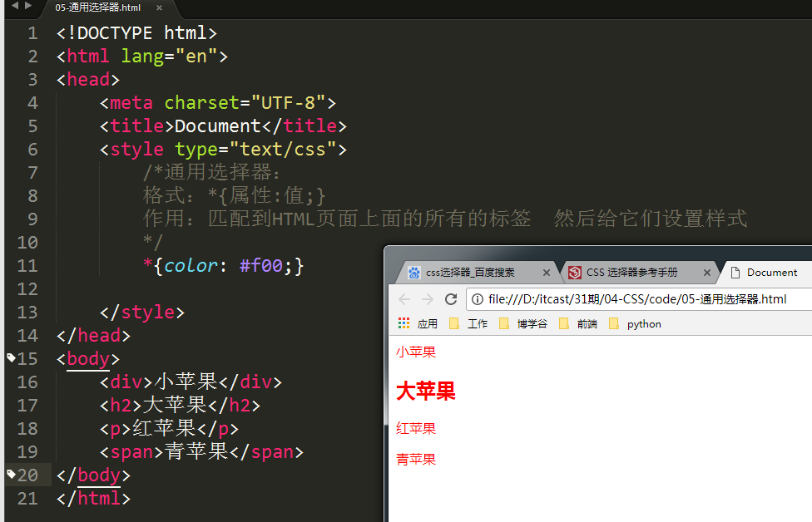The width and height of the screenshot is (812, 522).
Task: Open the 前端 bookmark folder
Action: (578, 324)
